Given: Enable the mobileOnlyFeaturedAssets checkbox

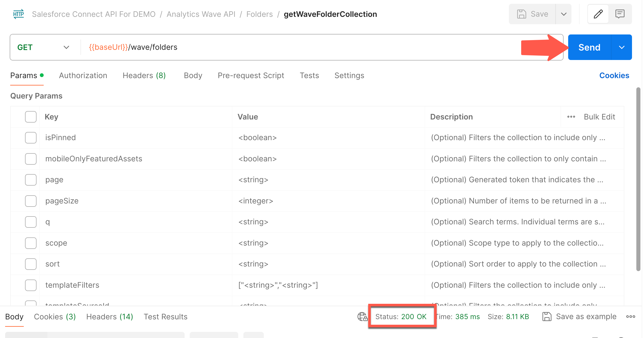Looking at the screenshot, I should pos(31,159).
